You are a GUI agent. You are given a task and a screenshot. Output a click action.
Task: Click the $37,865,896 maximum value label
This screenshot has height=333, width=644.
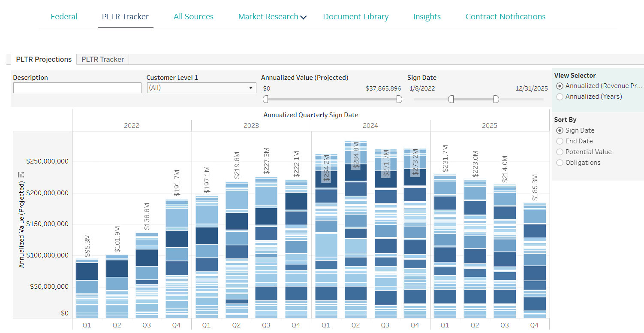click(383, 88)
